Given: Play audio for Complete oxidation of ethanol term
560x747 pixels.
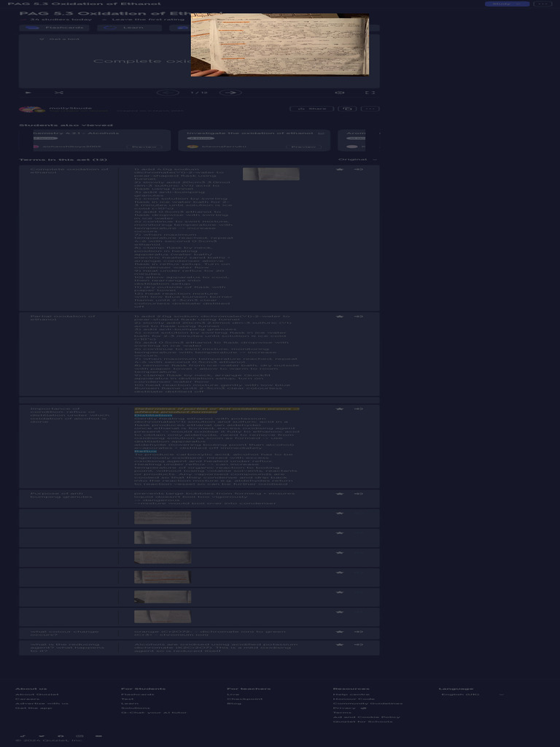Looking at the screenshot, I should [358, 169].
